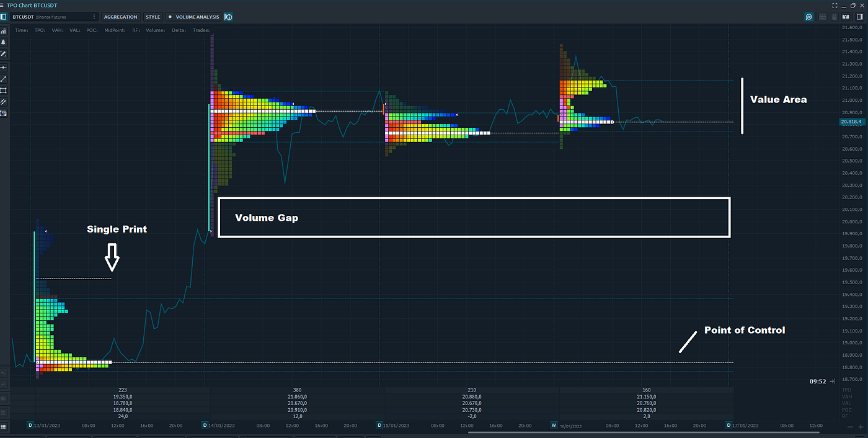Image resolution: width=868 pixels, height=438 pixels.
Task: Open the list icon at the sidebar bottom
Action: click(x=4, y=426)
